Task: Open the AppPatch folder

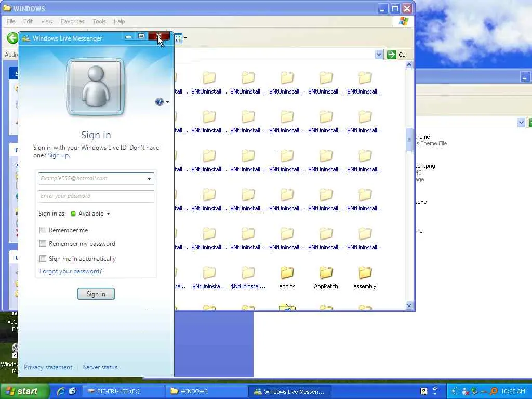Action: tap(326, 278)
